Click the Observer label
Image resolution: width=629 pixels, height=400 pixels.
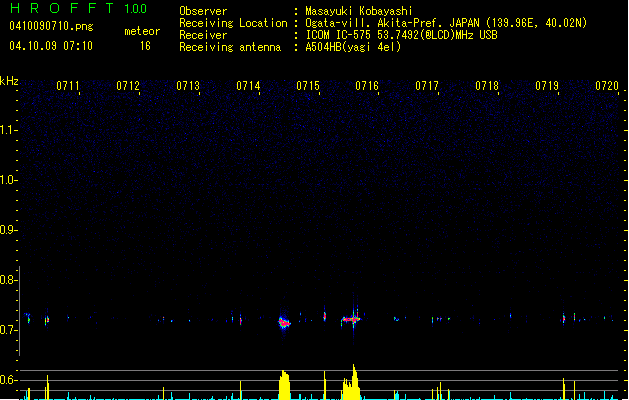tap(203, 11)
